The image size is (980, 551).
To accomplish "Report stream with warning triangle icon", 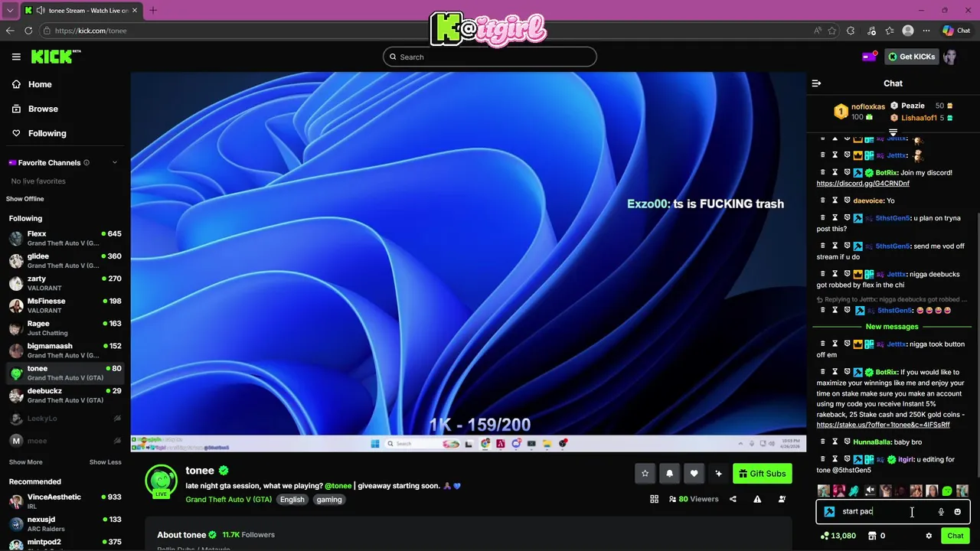I will point(757,499).
